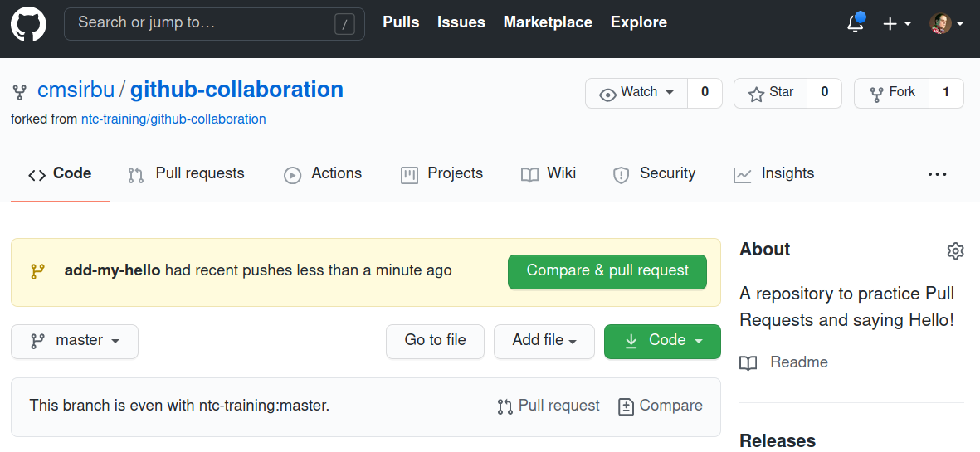Switch to the Pull requests tab

[186, 174]
